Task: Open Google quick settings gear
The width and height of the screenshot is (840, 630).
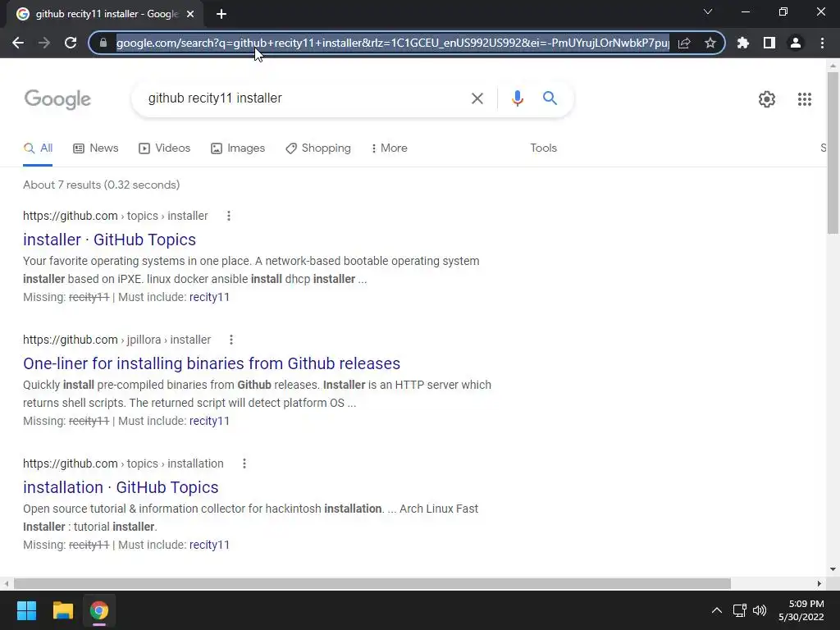Action: [x=767, y=99]
